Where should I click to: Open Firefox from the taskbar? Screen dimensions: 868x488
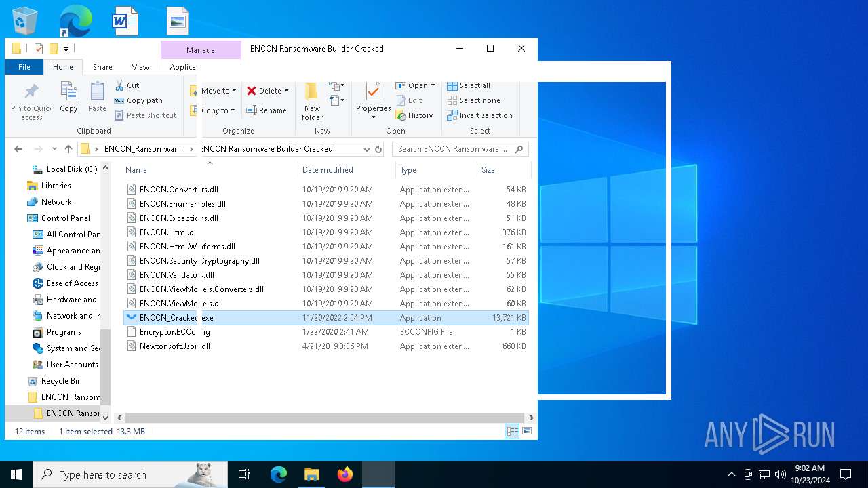pos(345,474)
